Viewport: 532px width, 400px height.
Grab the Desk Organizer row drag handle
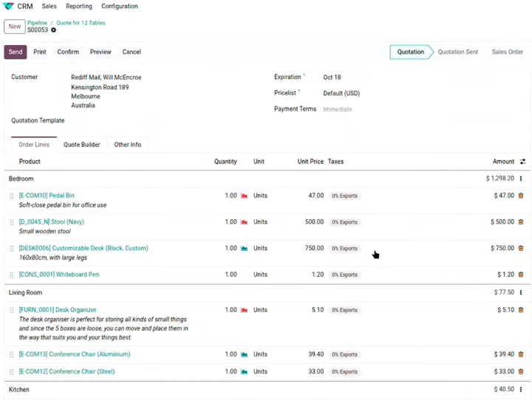(12, 310)
